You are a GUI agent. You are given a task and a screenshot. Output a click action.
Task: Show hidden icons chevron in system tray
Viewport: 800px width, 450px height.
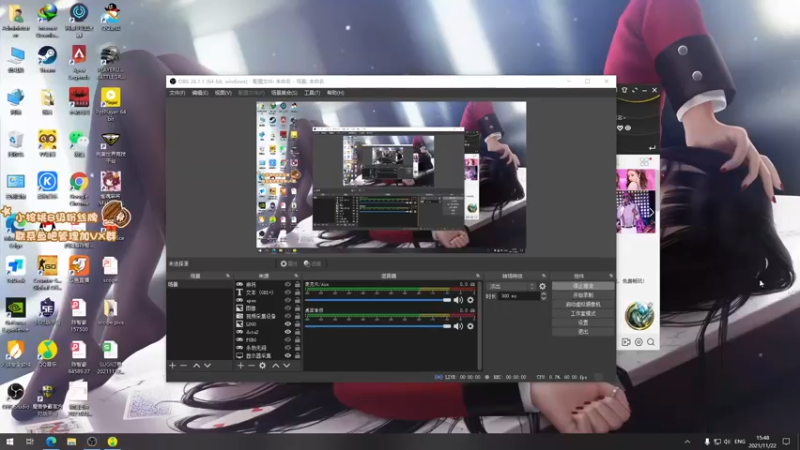[687, 442]
